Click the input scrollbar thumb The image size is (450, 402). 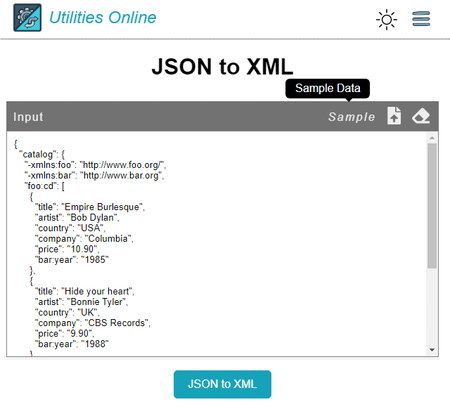432,206
